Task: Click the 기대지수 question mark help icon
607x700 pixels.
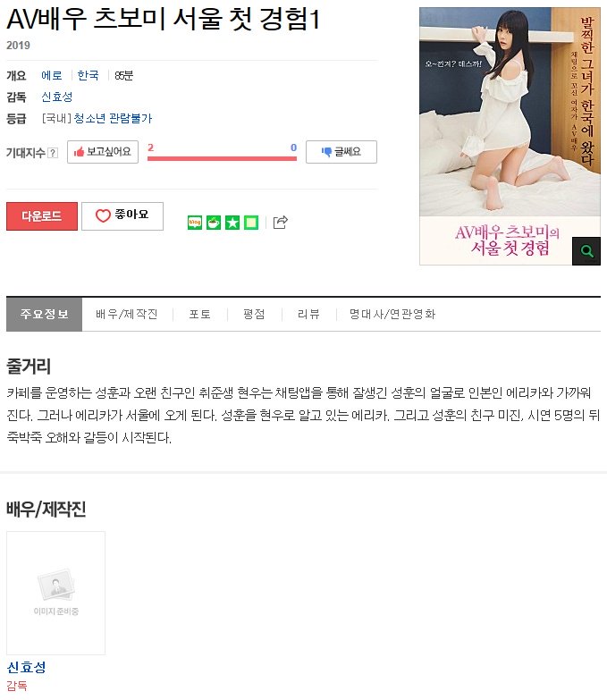Action: (53, 153)
